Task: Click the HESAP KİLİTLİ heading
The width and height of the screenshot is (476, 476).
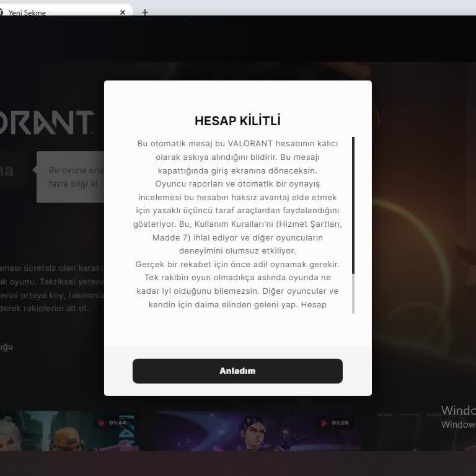Action: tap(237, 121)
